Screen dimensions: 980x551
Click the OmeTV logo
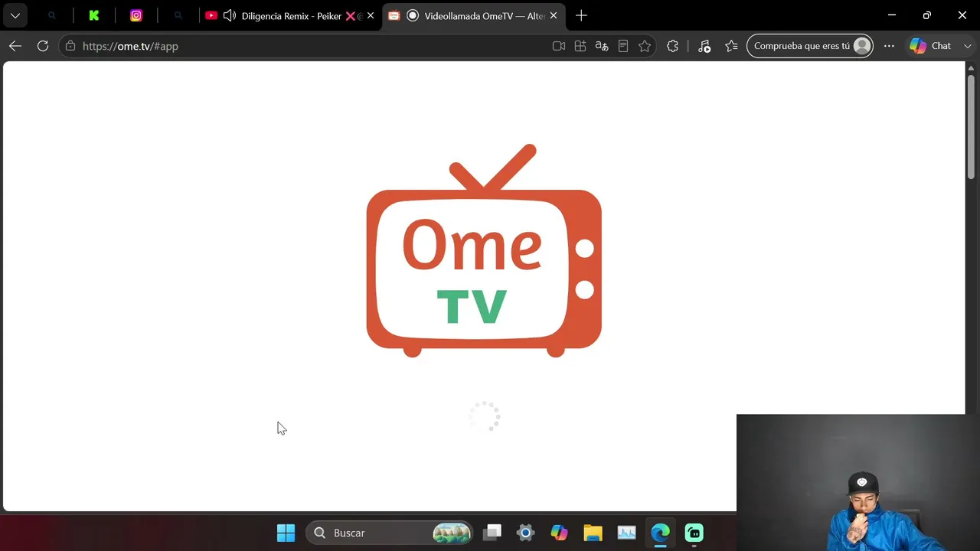point(484,250)
